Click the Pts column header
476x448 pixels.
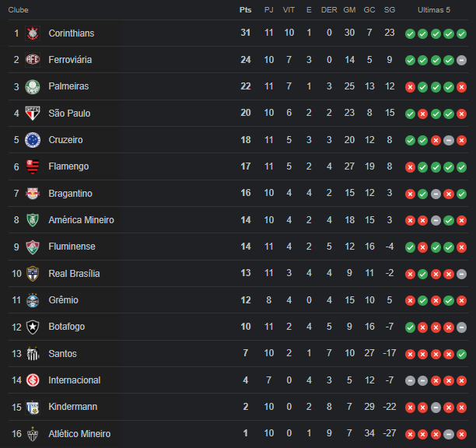[245, 10]
